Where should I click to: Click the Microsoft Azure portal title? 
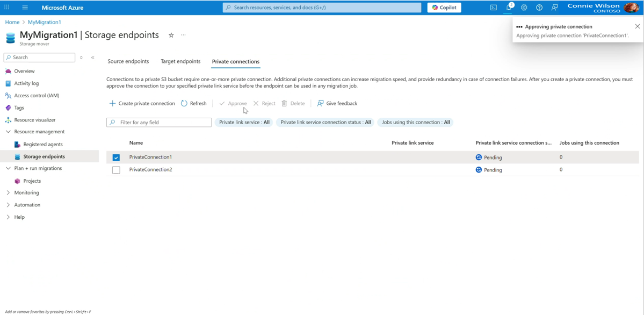pyautogui.click(x=62, y=8)
